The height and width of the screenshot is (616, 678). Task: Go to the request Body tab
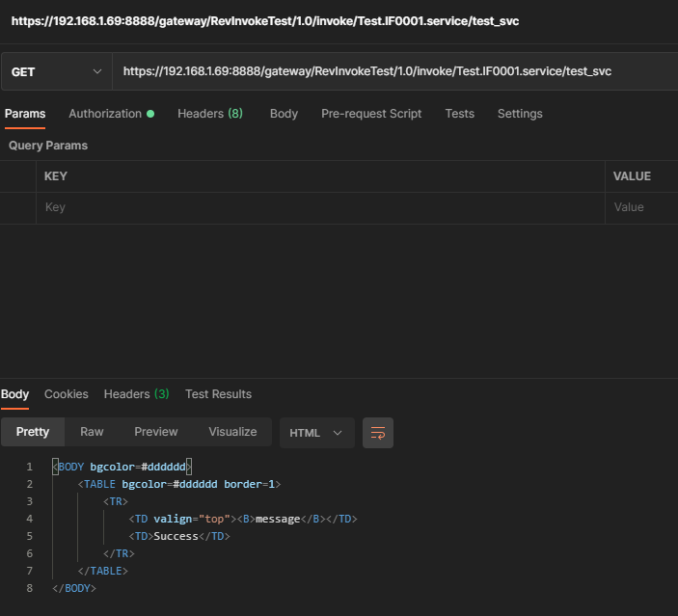tap(284, 114)
